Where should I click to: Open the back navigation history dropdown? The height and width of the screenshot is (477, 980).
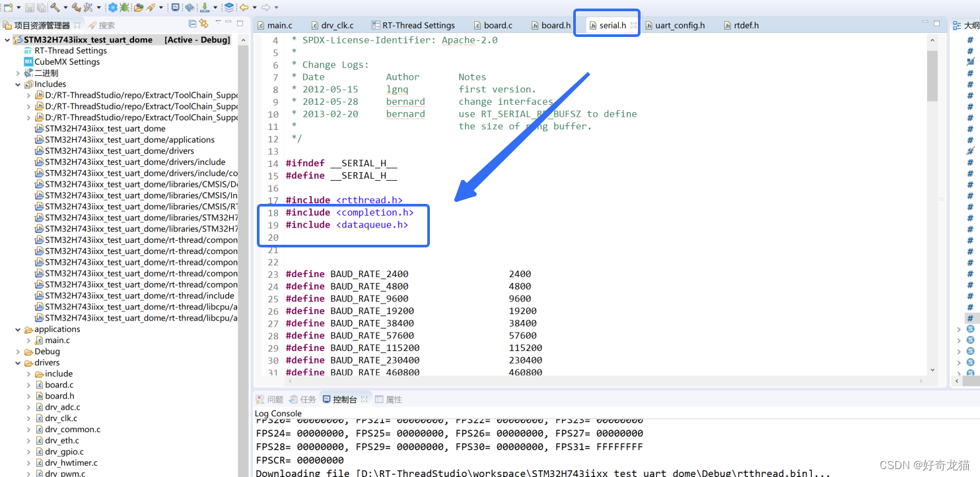tap(254, 7)
